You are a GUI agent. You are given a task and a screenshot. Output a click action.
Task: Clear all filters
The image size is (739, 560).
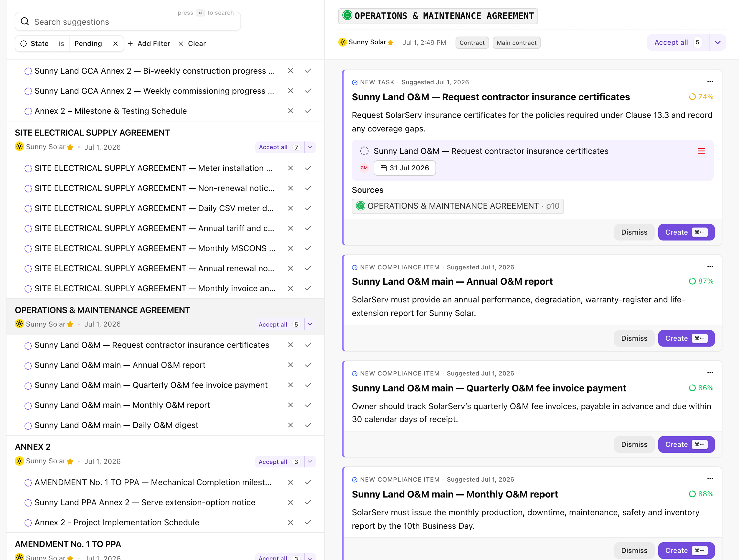click(x=192, y=43)
